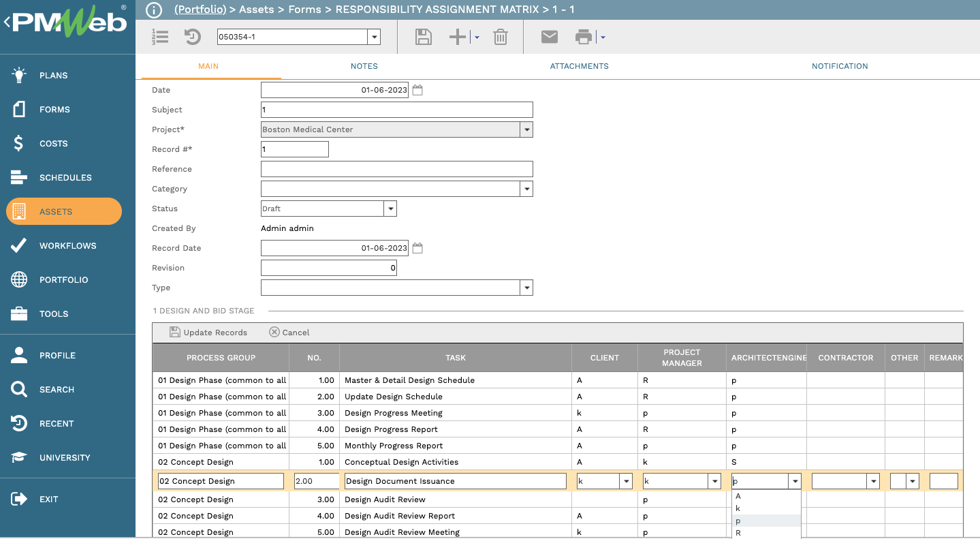Save the record with floppy icon
Viewport: 980px width, 539px height.
pyautogui.click(x=424, y=37)
